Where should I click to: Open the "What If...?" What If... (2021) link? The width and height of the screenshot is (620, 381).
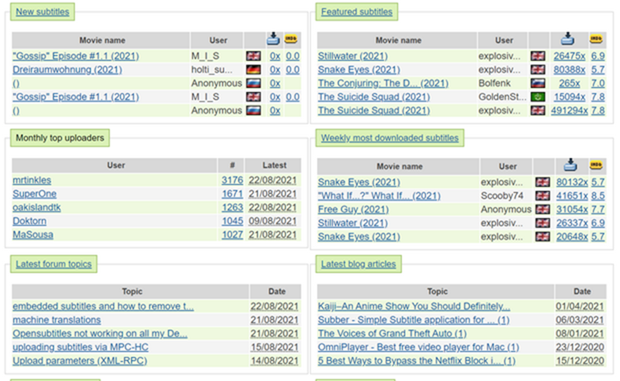(379, 196)
